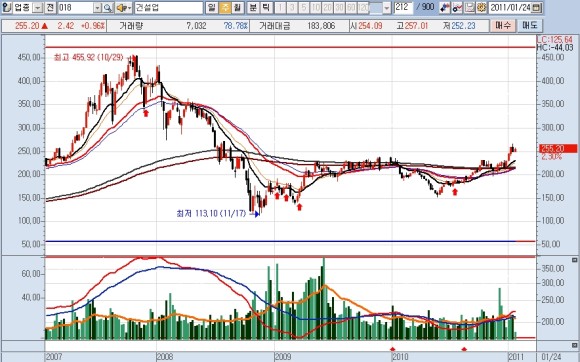580x362 pixels.
Task: Click the 매수 buy button
Action: [x=503, y=26]
